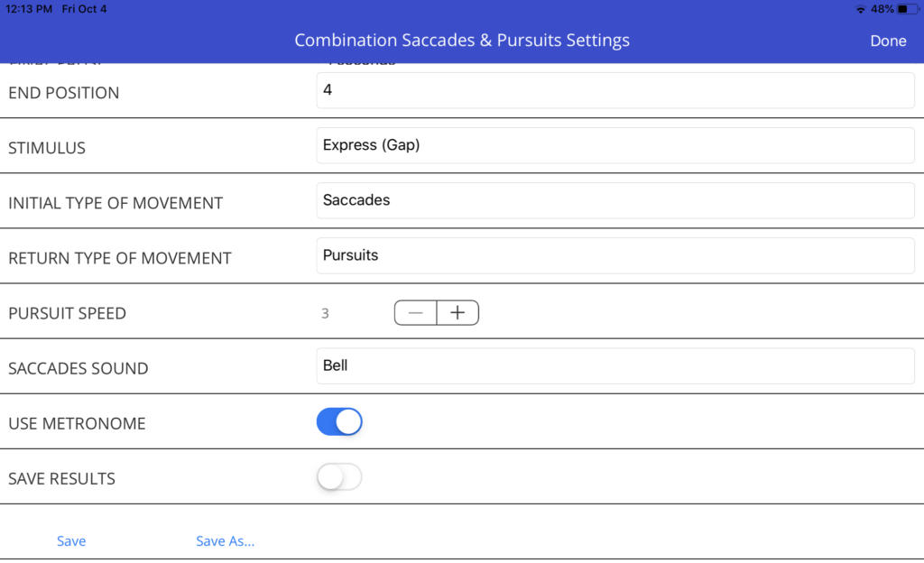Tap the battery indicator icon

pyautogui.click(x=907, y=9)
